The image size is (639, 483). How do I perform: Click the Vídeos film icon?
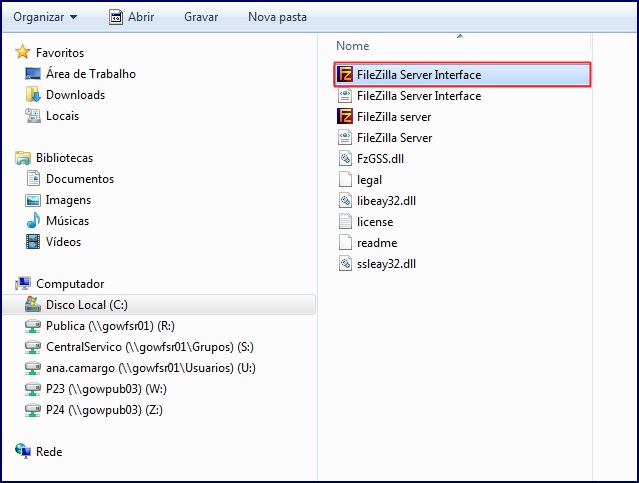tap(33, 242)
